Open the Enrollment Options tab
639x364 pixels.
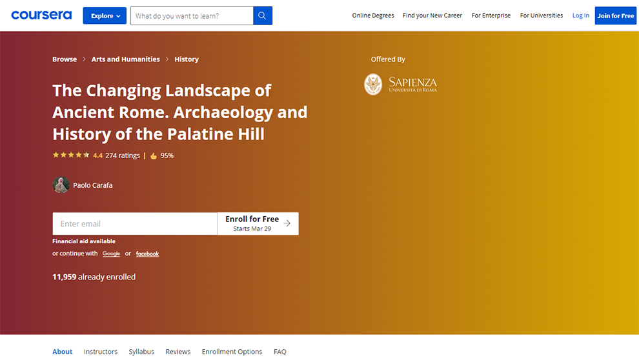232,351
